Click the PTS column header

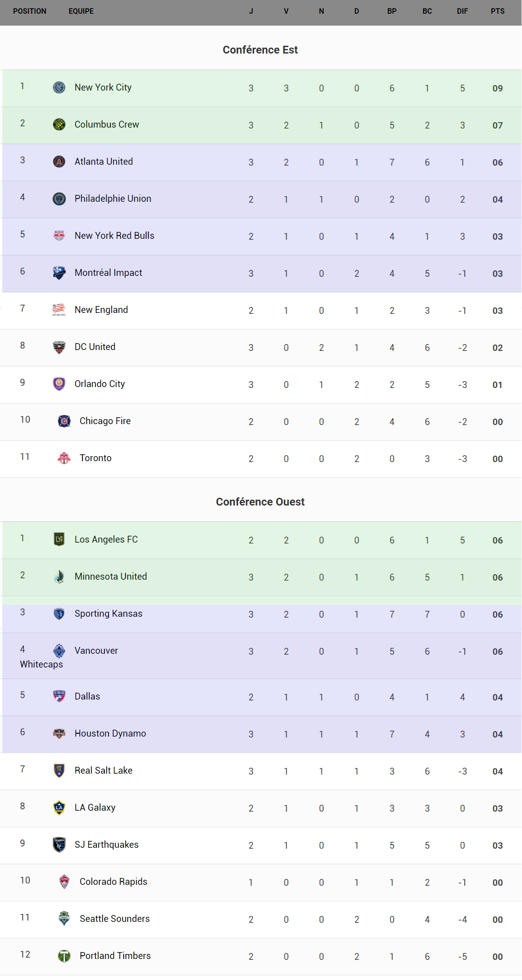497,11
